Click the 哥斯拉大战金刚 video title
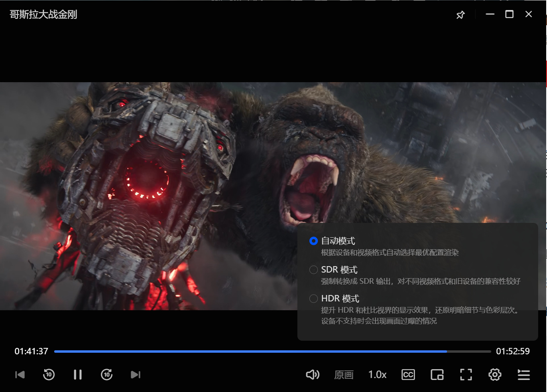The height and width of the screenshot is (392, 547). [43, 15]
